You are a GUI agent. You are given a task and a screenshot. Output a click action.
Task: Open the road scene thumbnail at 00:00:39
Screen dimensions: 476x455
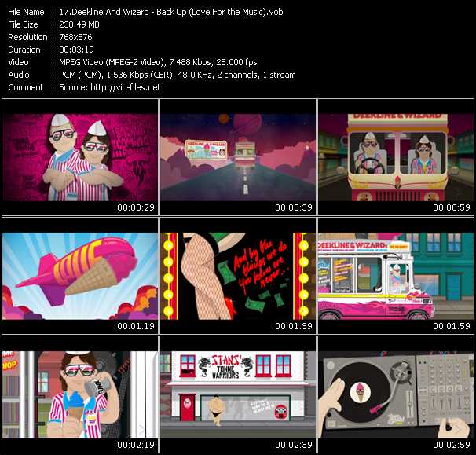(238, 157)
